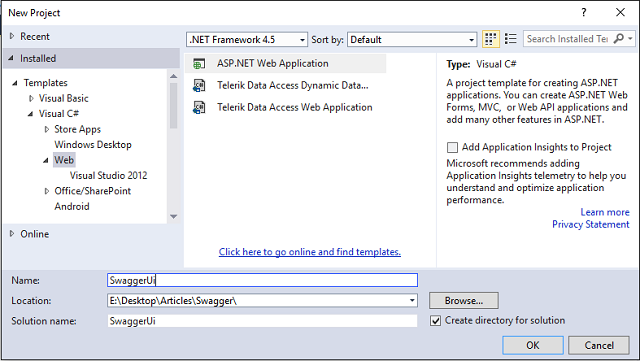This screenshot has height=361, width=640.
Task: Select Visual Studio 2012 under Web
Action: click(x=109, y=176)
